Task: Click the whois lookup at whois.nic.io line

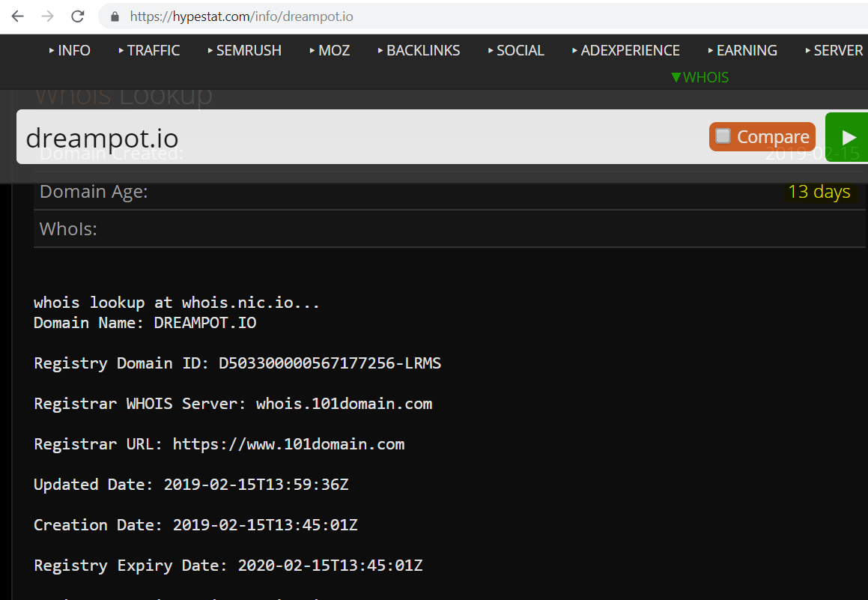Action: 177,303
